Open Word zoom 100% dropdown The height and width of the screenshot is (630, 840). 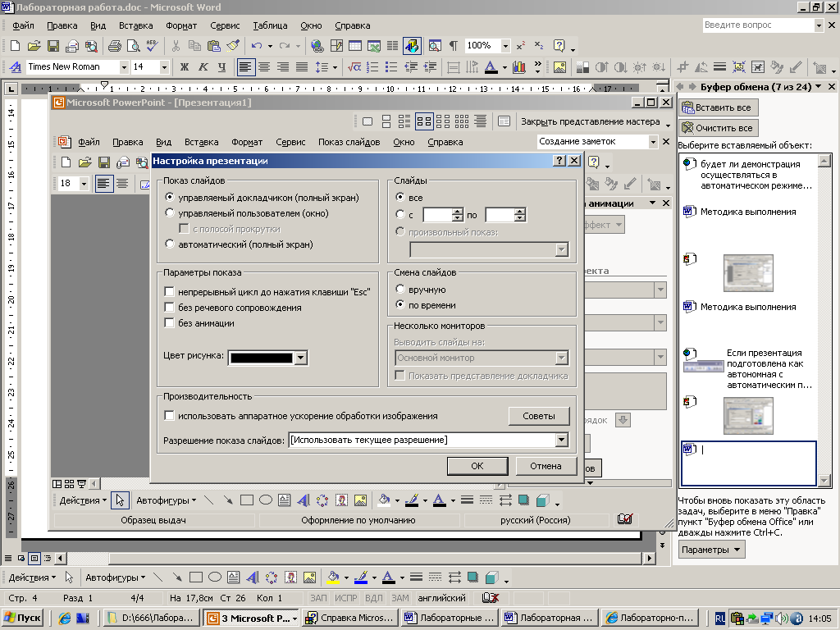click(x=505, y=46)
